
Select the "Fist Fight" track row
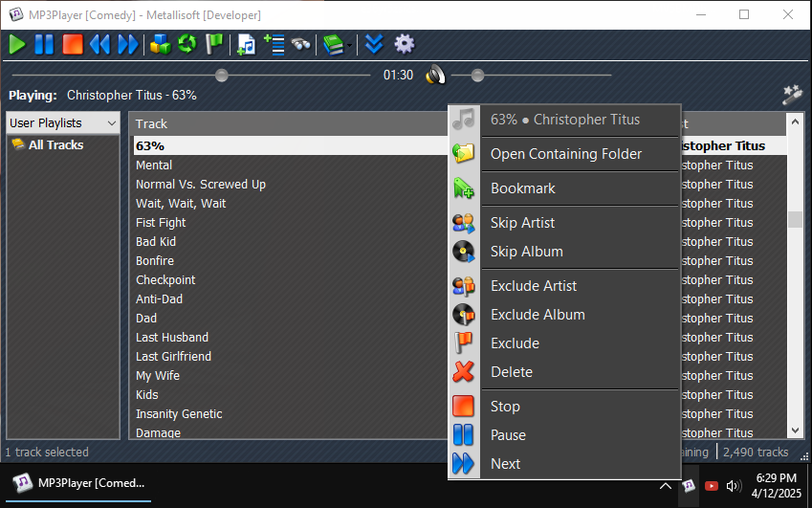pyautogui.click(x=161, y=223)
